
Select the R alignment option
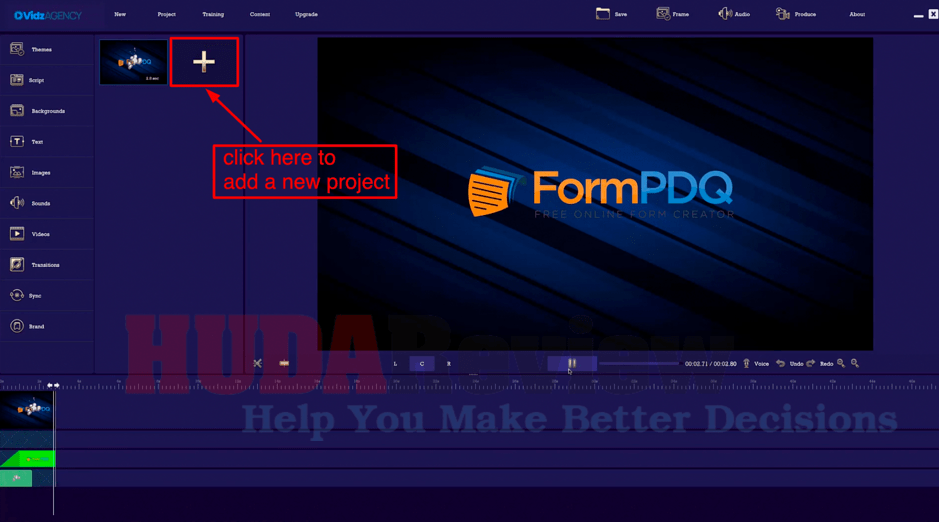coord(449,363)
